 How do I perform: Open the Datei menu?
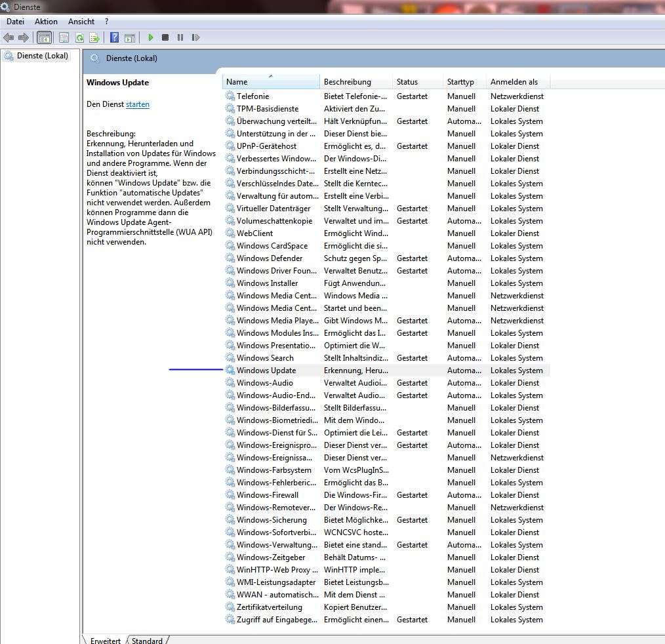tap(15, 22)
